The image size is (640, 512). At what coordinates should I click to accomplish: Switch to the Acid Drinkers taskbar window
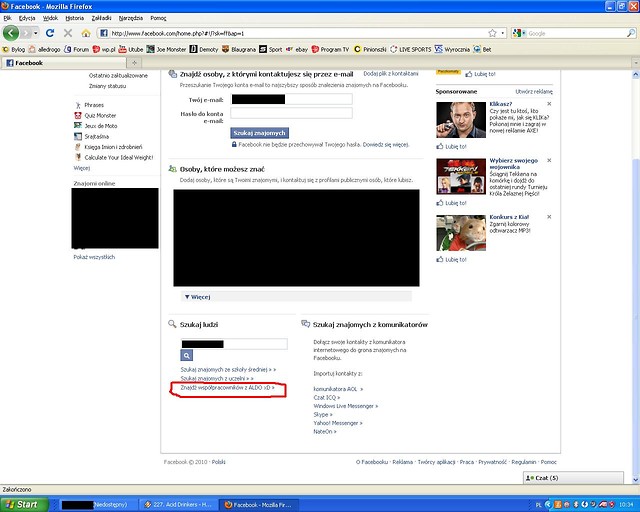coord(178,505)
